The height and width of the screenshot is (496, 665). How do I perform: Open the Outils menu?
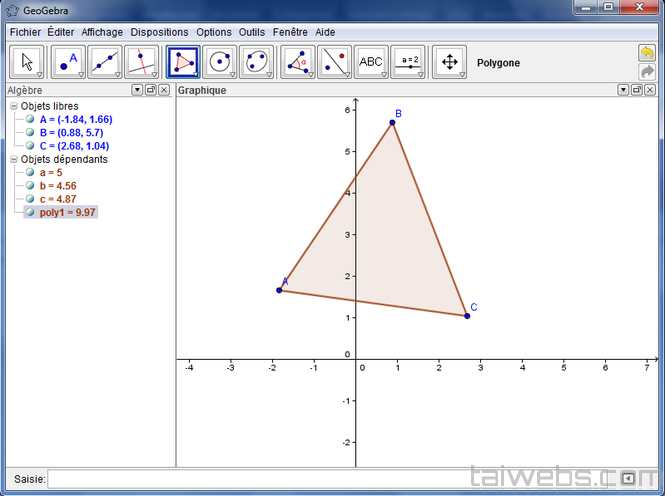point(252,32)
